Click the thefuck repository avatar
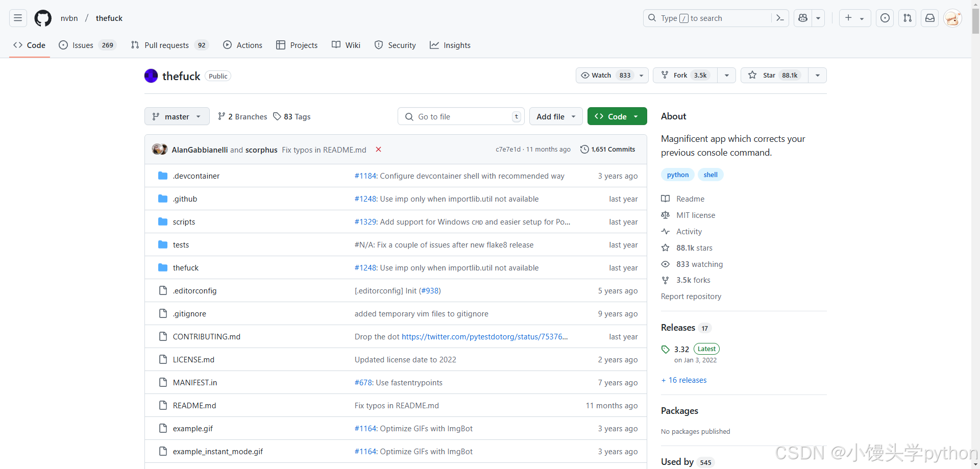Screen dimensions: 980x469 pyautogui.click(x=151, y=76)
